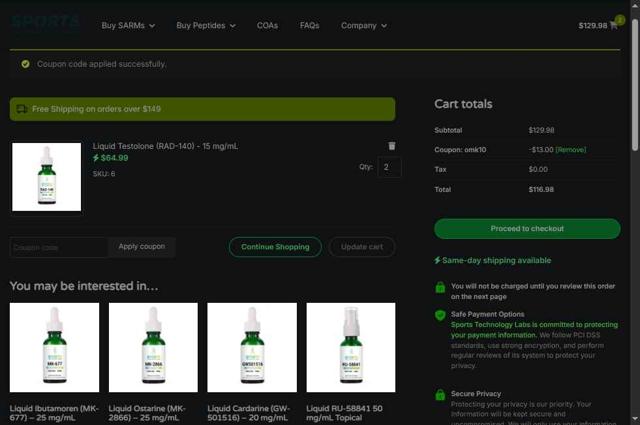The height and width of the screenshot is (425, 640).
Task: Click the coupon discount -$13.00
Action: (541, 149)
